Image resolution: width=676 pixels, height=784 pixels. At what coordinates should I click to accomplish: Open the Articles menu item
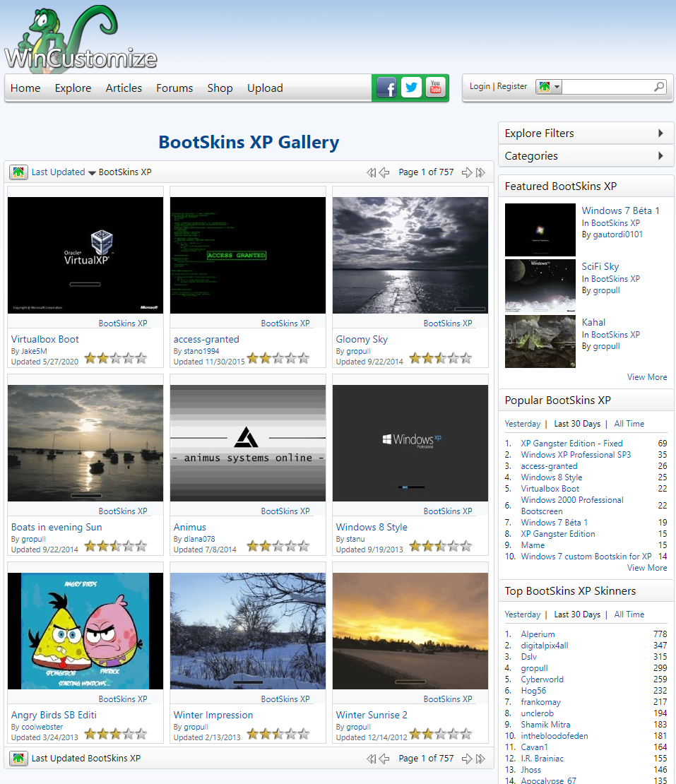tap(124, 88)
